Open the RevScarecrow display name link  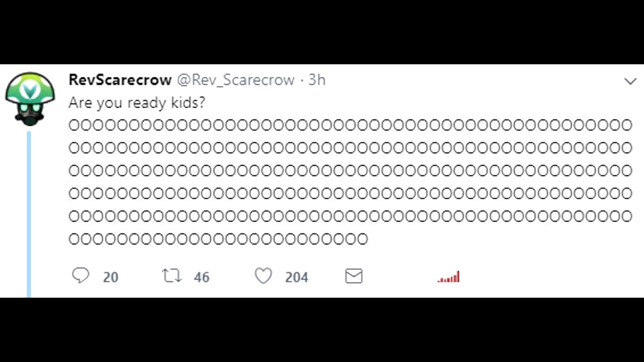point(120,80)
